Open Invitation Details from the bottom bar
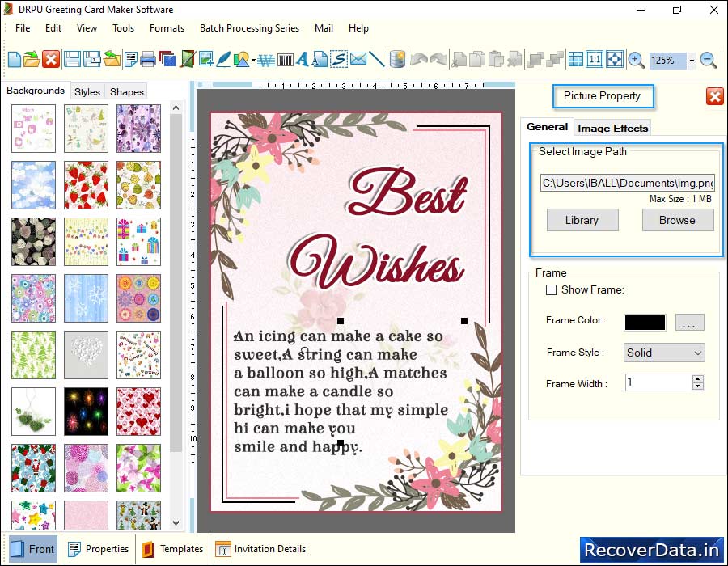Screen dimensions: 728x566 click(260, 549)
